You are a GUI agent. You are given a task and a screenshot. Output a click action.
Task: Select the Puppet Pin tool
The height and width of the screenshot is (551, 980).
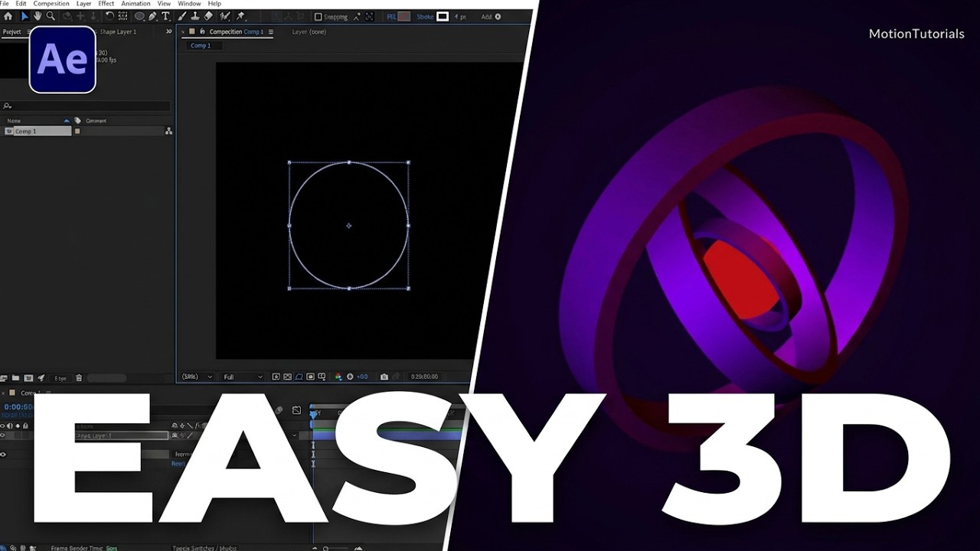240,16
